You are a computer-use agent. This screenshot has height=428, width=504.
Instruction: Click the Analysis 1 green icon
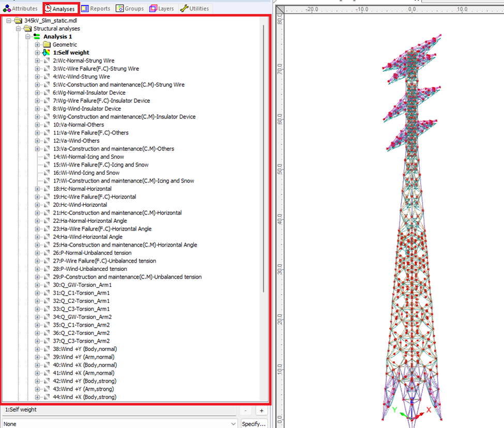[x=37, y=37]
